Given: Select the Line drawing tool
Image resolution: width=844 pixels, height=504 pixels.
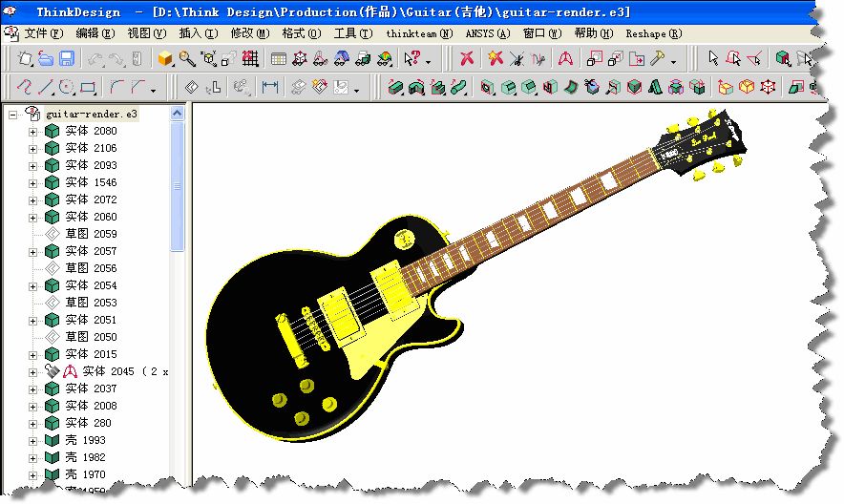Looking at the screenshot, I should pos(46,87).
